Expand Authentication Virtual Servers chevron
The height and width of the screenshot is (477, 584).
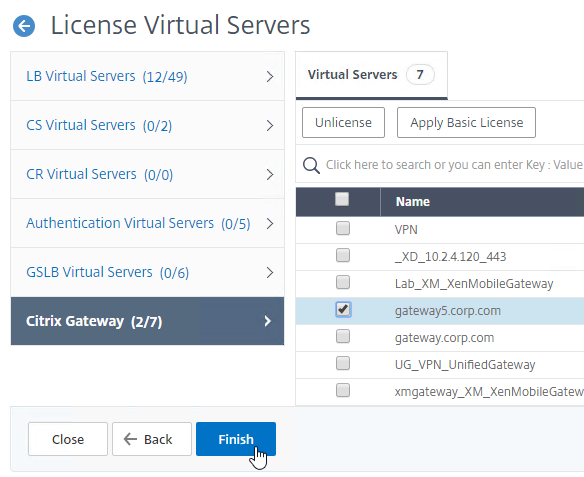(x=270, y=223)
